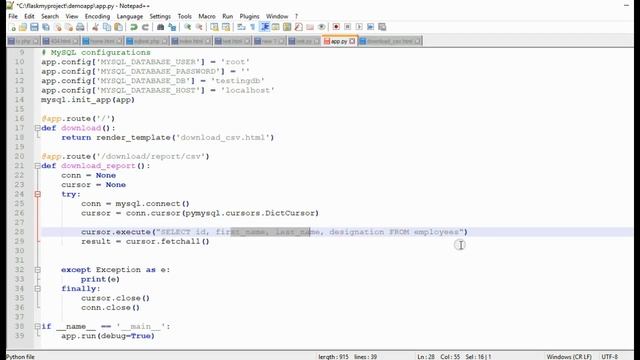Open the Settings menu

(160, 16)
